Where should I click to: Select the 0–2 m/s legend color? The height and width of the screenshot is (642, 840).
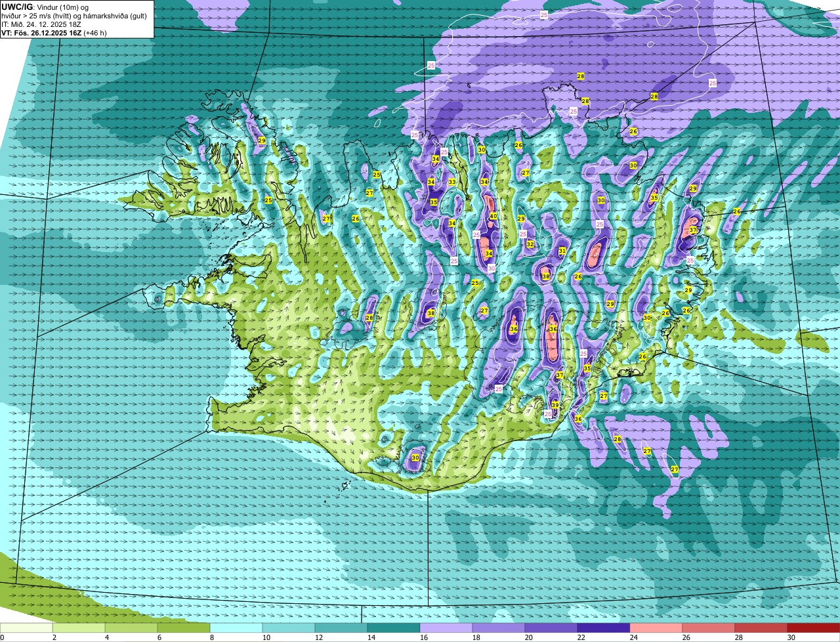tap(26, 628)
